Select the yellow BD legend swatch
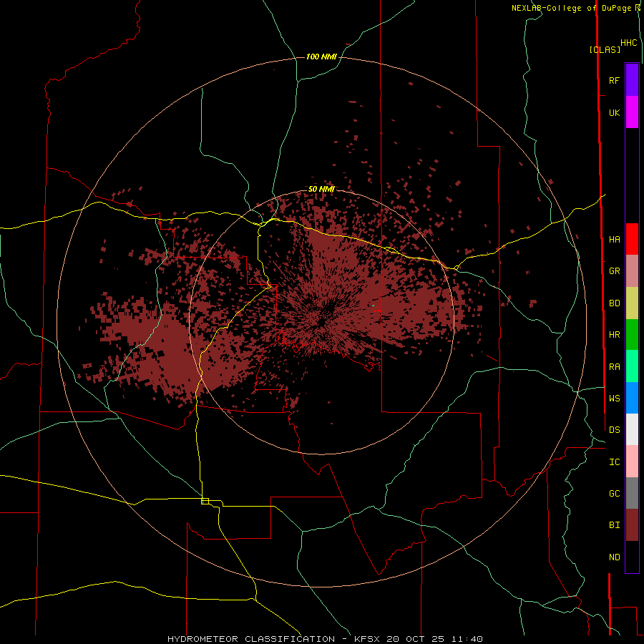Screen dimensions: 644x644 (632, 303)
